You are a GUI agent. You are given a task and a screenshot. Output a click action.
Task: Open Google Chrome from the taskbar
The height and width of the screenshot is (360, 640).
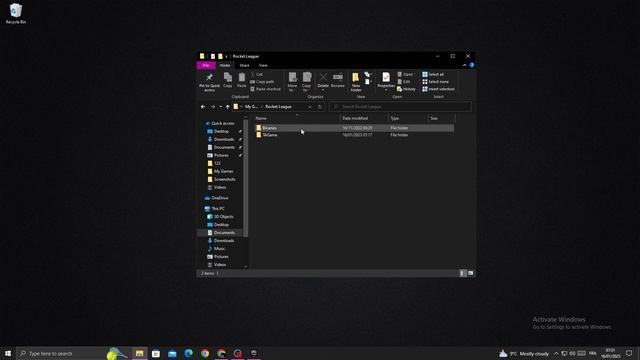205,353
